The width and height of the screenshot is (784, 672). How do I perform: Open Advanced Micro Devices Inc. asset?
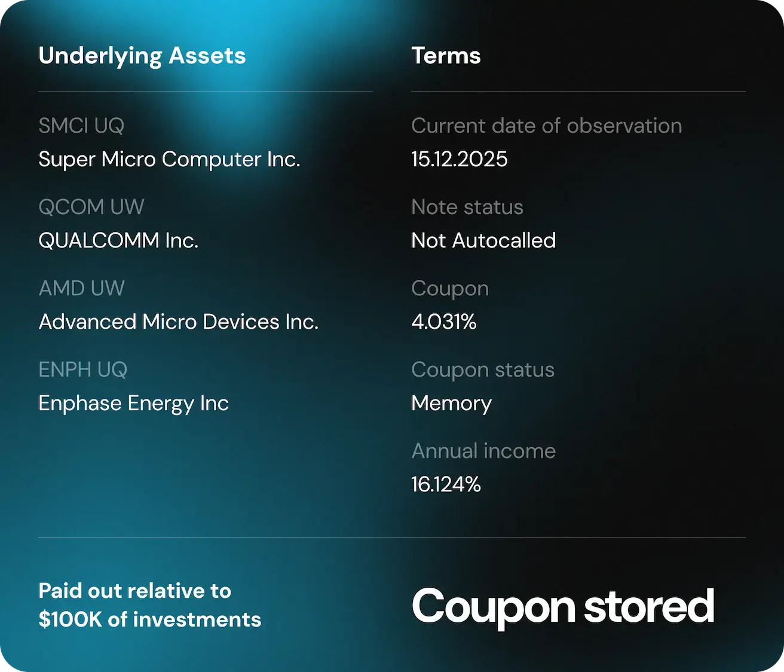(x=178, y=322)
